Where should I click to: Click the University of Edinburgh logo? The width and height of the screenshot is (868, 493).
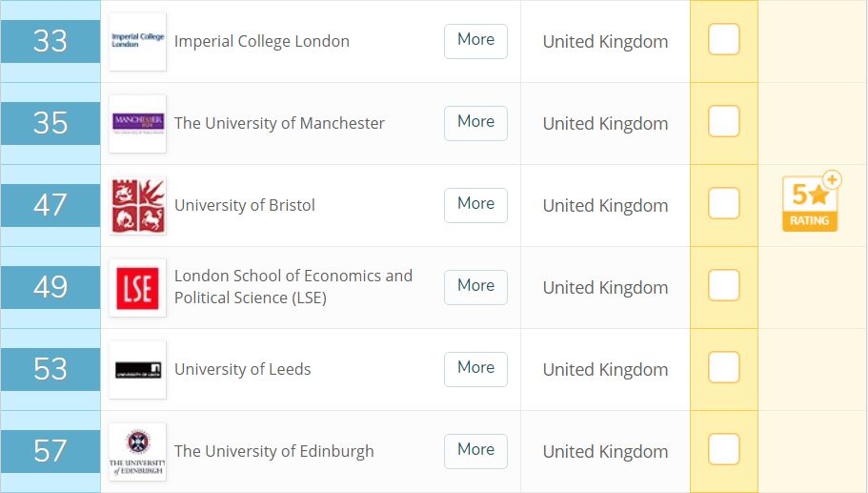pos(138,451)
